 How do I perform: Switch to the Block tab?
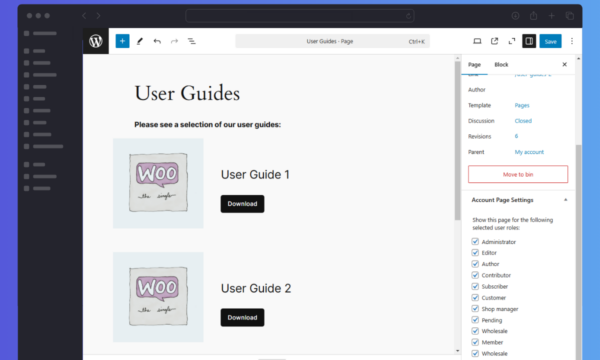(x=501, y=65)
